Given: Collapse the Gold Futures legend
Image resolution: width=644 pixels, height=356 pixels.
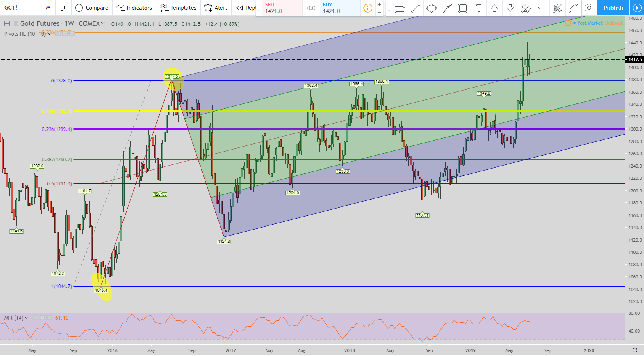Looking at the screenshot, I should pos(7,24).
